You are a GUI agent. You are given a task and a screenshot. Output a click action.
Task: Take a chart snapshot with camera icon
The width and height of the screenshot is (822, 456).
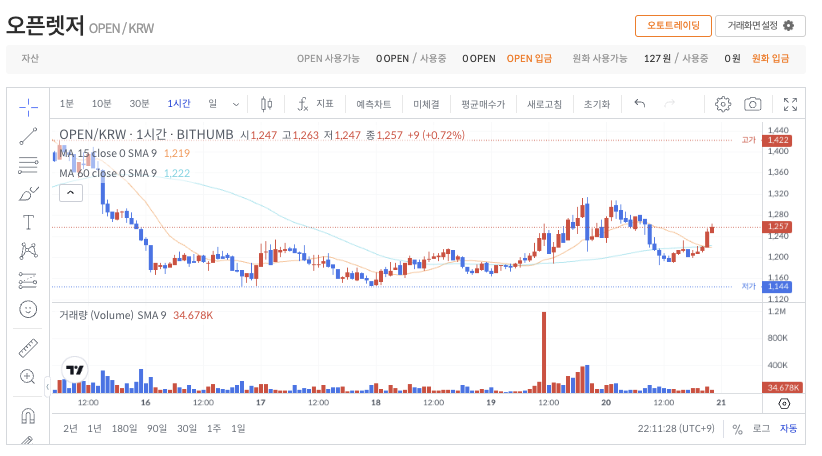753,104
